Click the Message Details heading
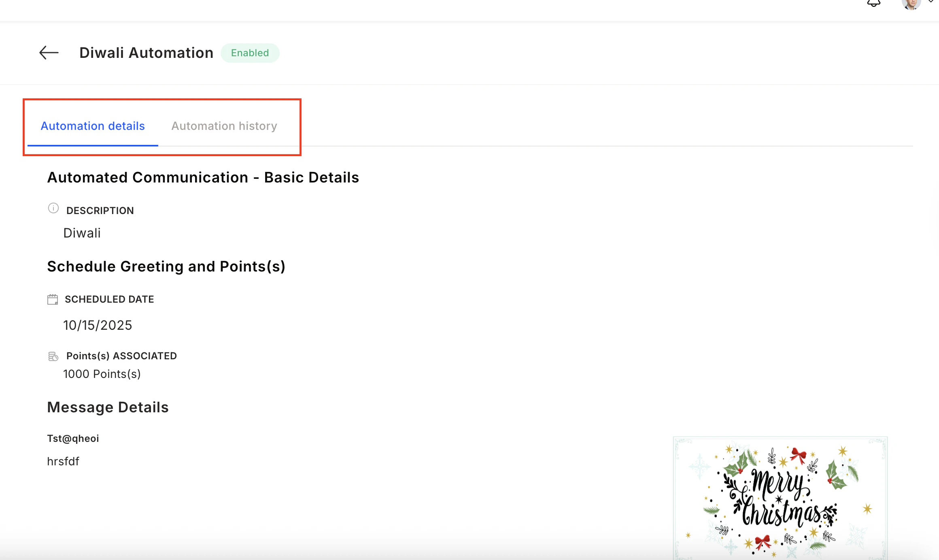The width and height of the screenshot is (939, 560). [x=108, y=407]
